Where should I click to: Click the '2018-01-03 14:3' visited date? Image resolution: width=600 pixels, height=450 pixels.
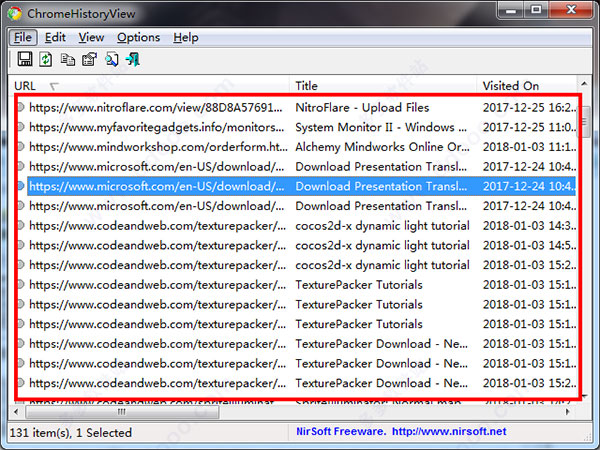(x=529, y=226)
